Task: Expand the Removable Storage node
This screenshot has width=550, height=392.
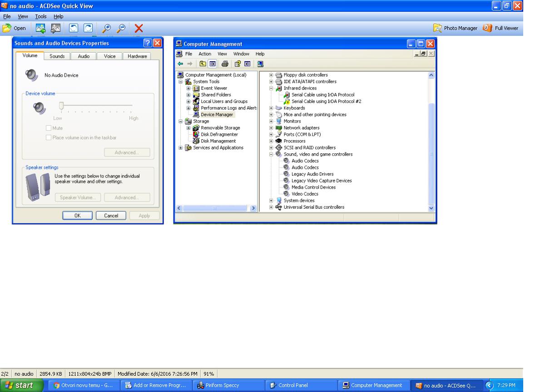Action: (188, 128)
